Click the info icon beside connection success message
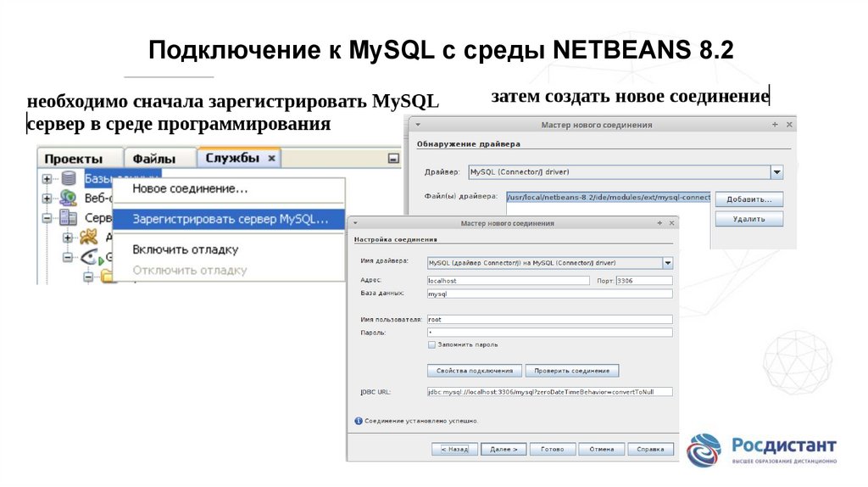Viewport: 868px width, 487px height. [359, 421]
